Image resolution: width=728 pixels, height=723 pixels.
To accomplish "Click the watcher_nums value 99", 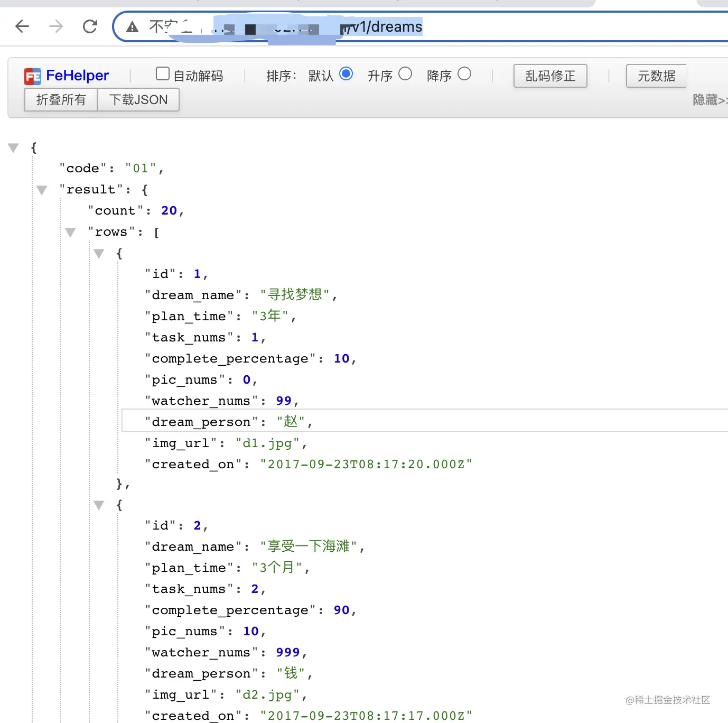I will [284, 401].
